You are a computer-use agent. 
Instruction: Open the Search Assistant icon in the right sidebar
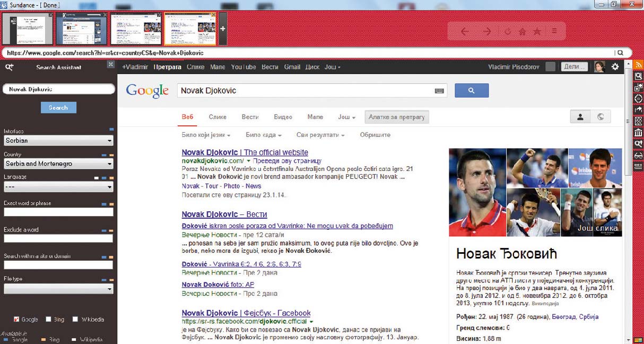(639, 144)
